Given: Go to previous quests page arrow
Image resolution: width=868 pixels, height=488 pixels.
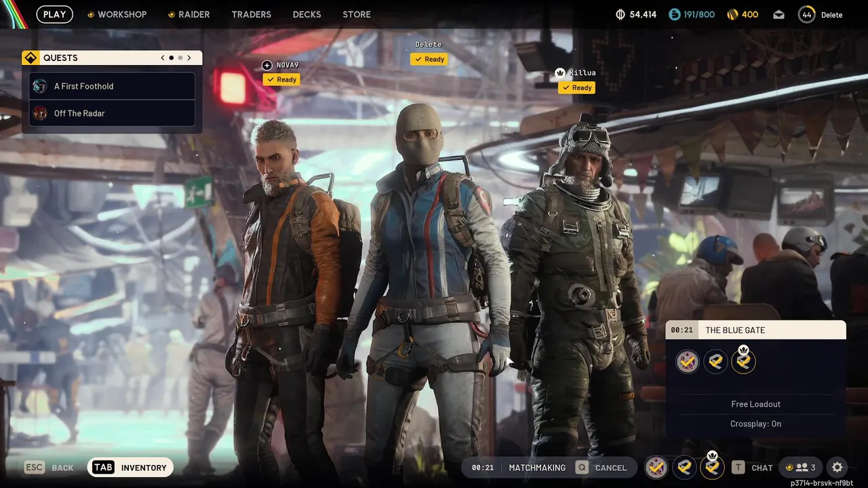Looking at the screenshot, I should [163, 58].
